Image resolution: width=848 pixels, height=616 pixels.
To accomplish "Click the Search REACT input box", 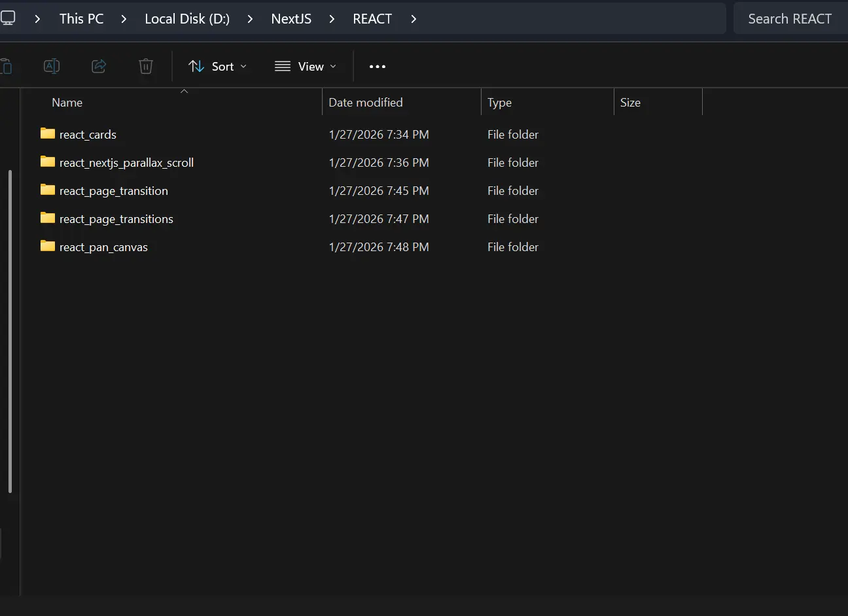I will [790, 19].
